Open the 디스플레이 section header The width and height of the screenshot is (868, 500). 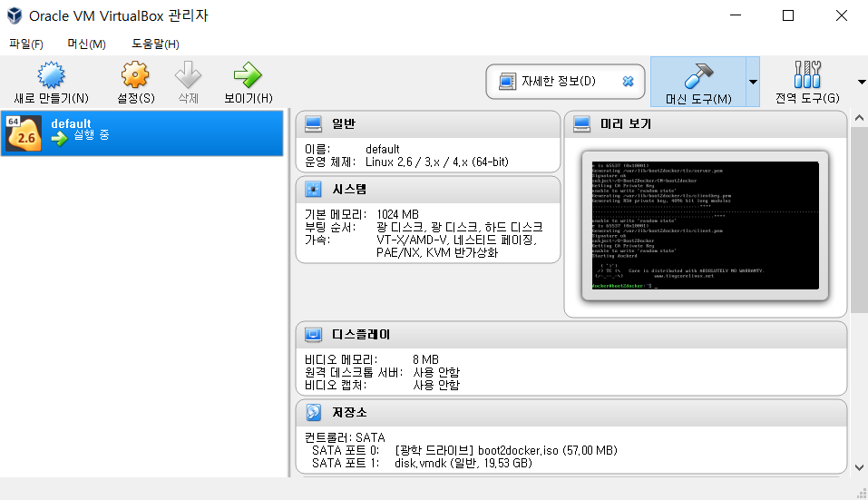pos(571,335)
